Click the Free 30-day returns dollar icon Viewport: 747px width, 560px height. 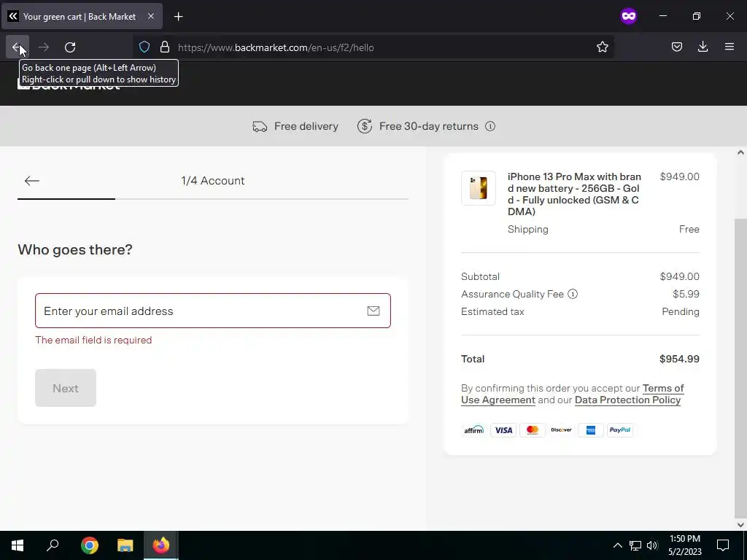coord(365,127)
